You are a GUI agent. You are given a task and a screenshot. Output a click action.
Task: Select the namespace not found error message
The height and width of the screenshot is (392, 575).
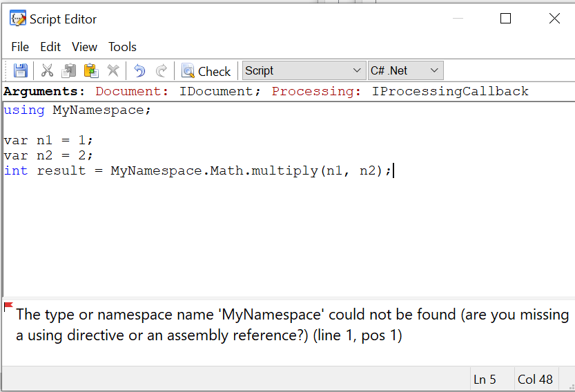click(292, 325)
